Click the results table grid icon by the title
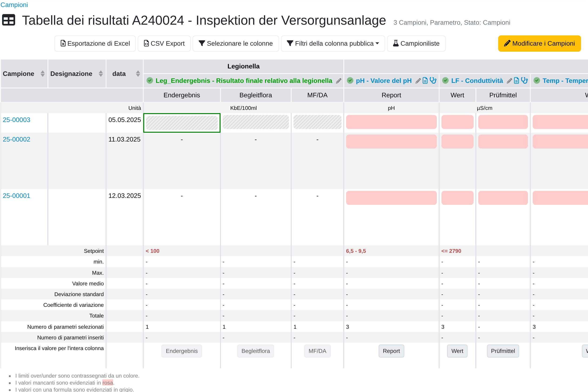Viewport: 588px width, 392px height. pyautogui.click(x=9, y=20)
